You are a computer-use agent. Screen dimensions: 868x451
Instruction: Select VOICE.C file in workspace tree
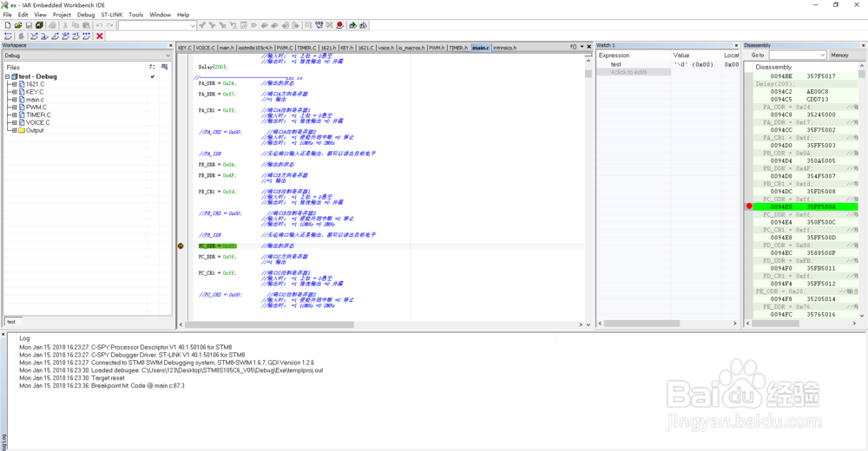(x=37, y=123)
